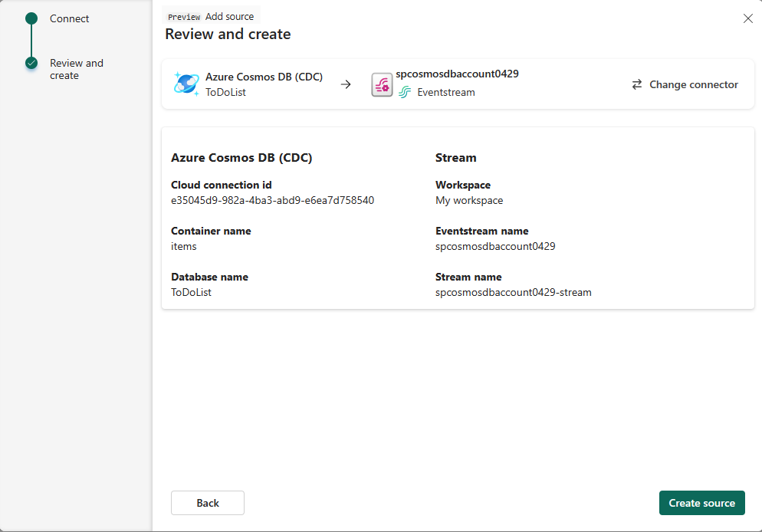Click the My workspace value under Workspace
This screenshot has height=532, width=762.
point(468,200)
